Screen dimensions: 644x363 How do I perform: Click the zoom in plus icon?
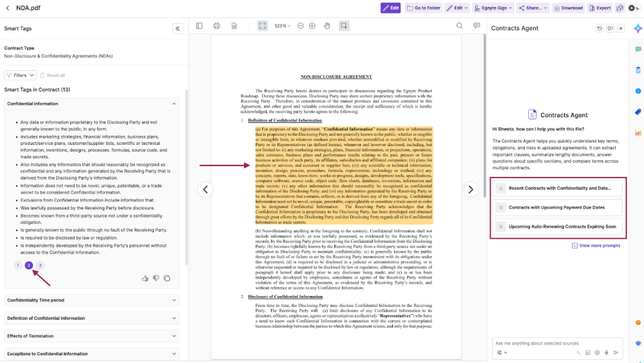pos(312,26)
